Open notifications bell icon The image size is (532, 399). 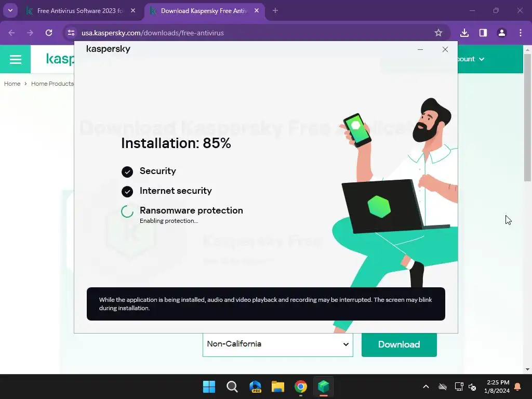(x=518, y=387)
